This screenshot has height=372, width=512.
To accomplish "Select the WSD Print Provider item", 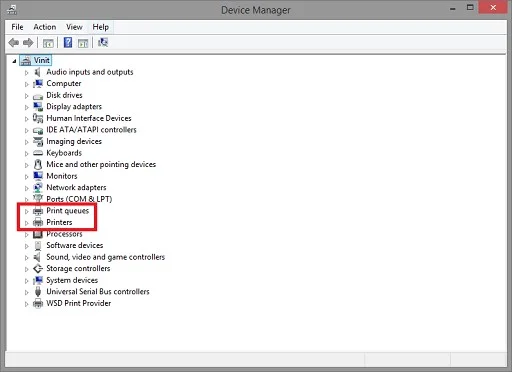I will tap(79, 303).
